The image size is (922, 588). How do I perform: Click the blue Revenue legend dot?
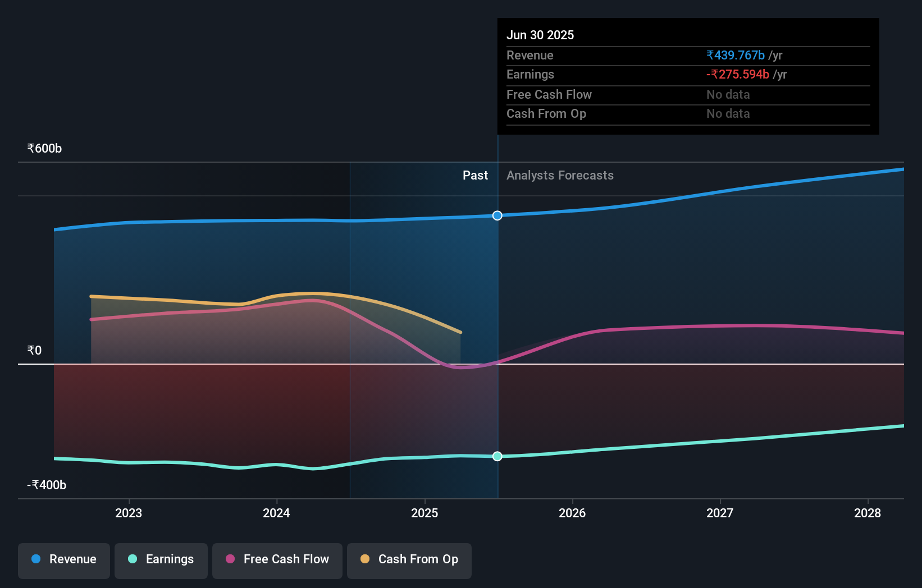coord(35,559)
